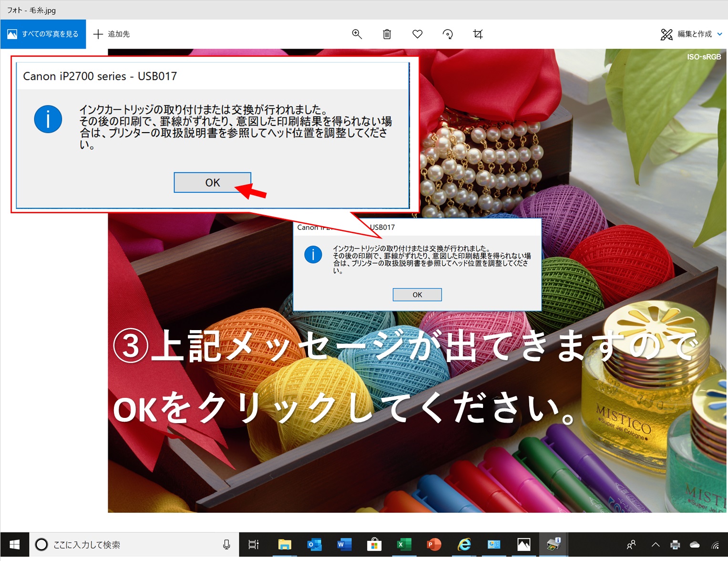This screenshot has width=728, height=561.
Task: Click the ISO-sRGB label on the photo
Action: [x=704, y=57]
